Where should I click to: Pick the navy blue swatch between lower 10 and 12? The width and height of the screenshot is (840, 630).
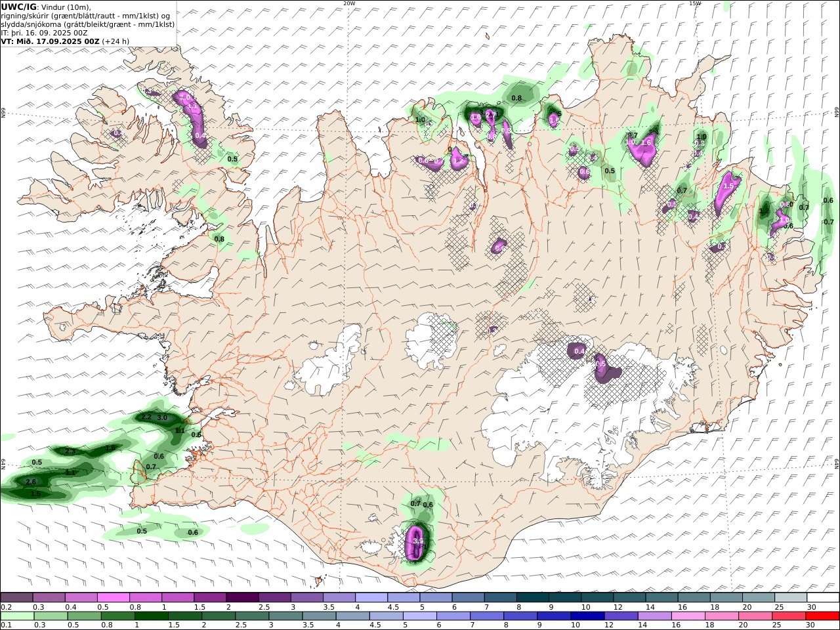[587, 616]
